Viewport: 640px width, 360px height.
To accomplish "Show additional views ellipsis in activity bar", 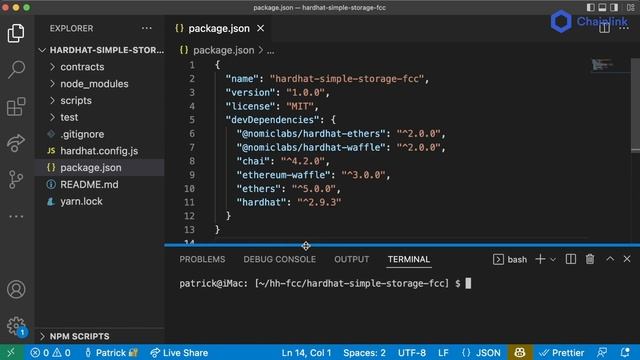I will coord(16,216).
